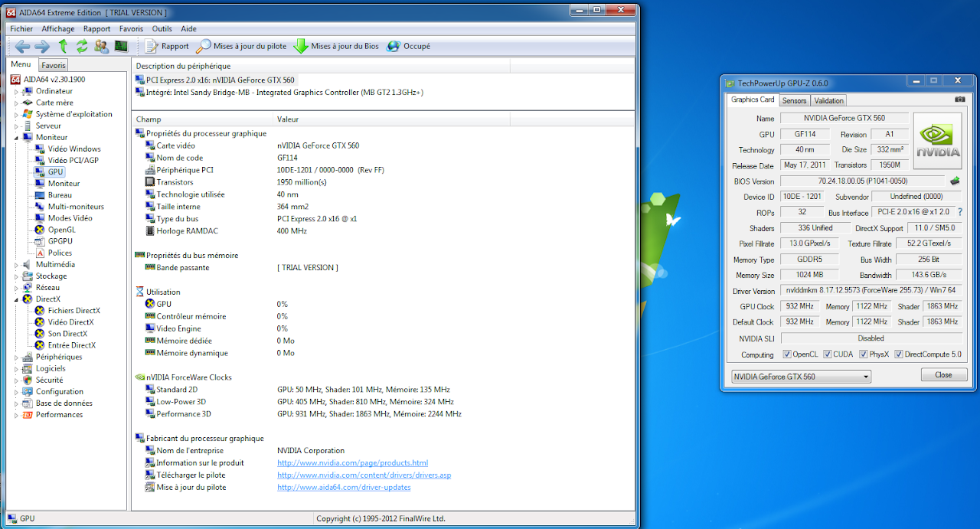Select Vidéo Windows in the tree
Image resolution: width=980 pixels, height=529 pixels.
point(68,149)
